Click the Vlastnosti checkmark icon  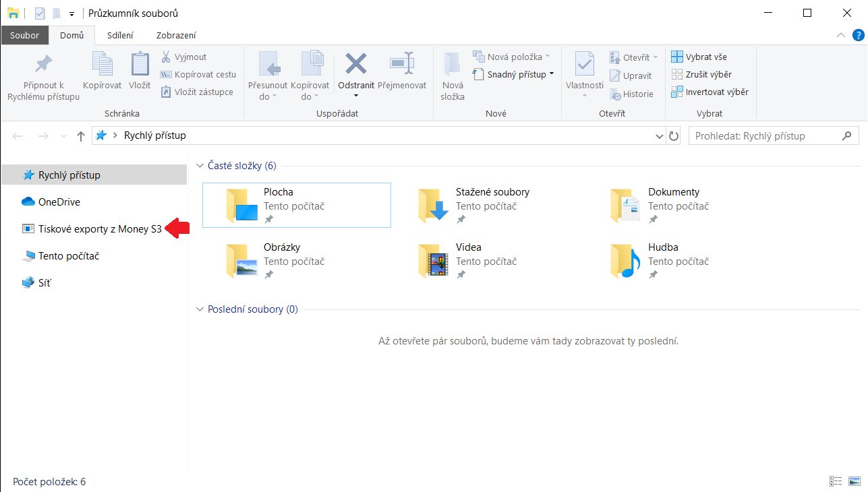point(584,64)
